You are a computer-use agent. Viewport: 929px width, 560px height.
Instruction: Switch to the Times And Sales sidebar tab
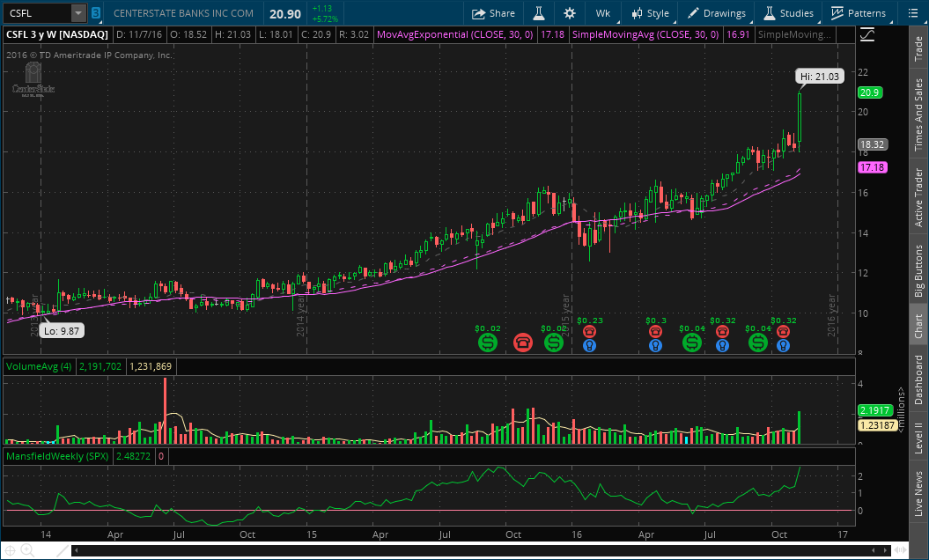tap(918, 114)
